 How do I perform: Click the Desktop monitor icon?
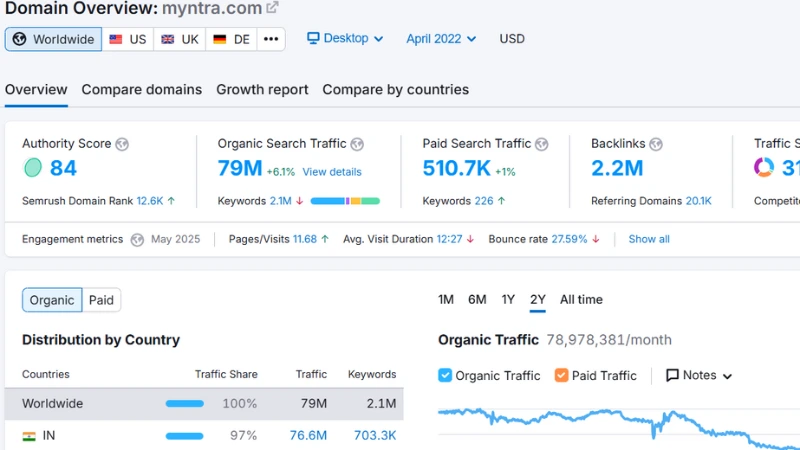(313, 38)
